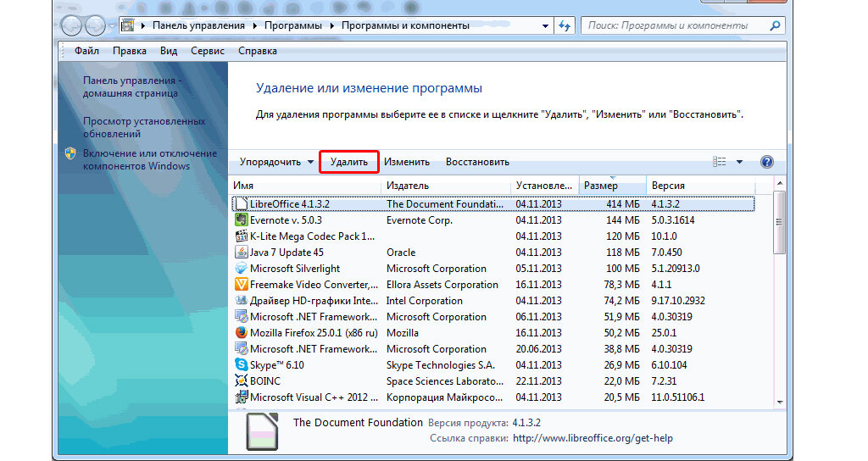Click the control panel icon in address bar
Viewport: 868px width, 461px height.
pos(128,25)
